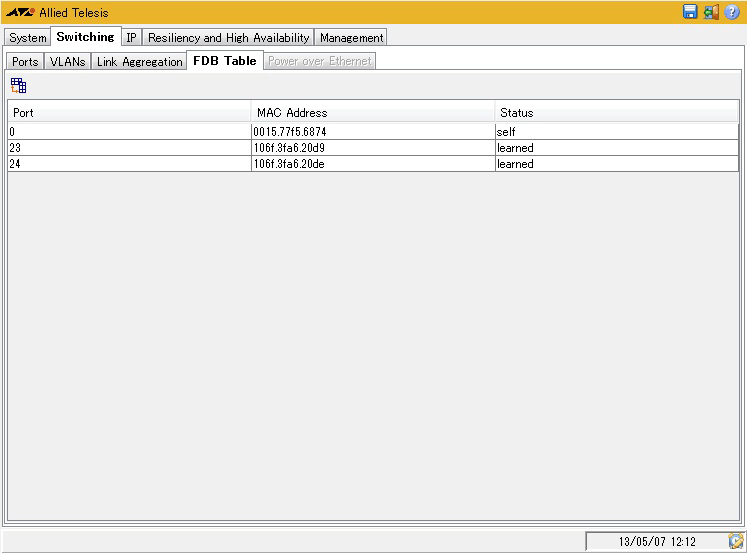Select the FDB Table sub-tab
Screen dimensions: 747x553
[225, 61]
